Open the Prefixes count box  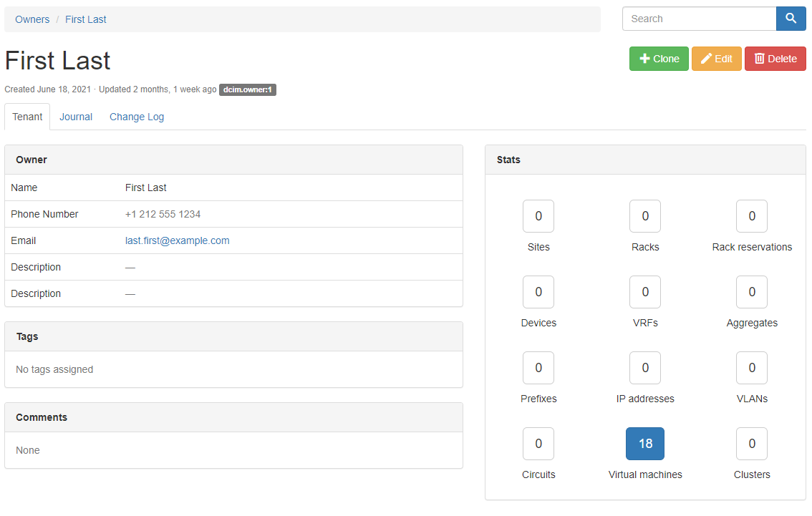pyautogui.click(x=538, y=367)
